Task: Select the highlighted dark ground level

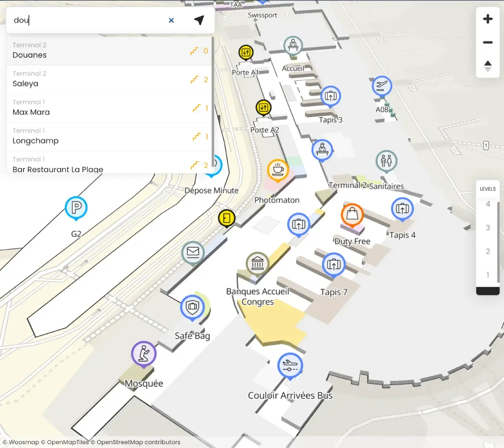Action: 488,291
